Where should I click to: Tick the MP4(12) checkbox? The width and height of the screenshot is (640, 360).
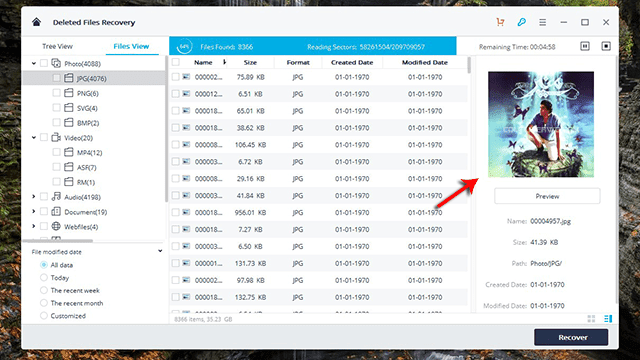56,152
